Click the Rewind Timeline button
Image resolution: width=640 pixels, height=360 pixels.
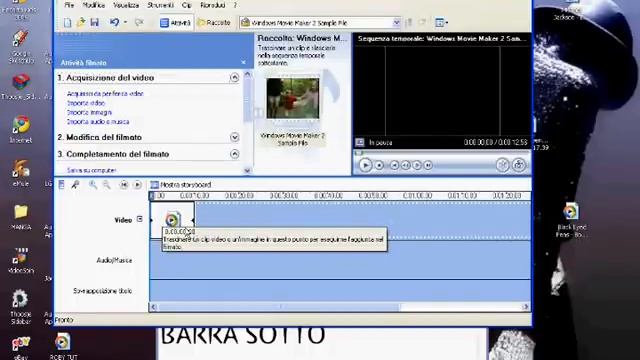124,185
